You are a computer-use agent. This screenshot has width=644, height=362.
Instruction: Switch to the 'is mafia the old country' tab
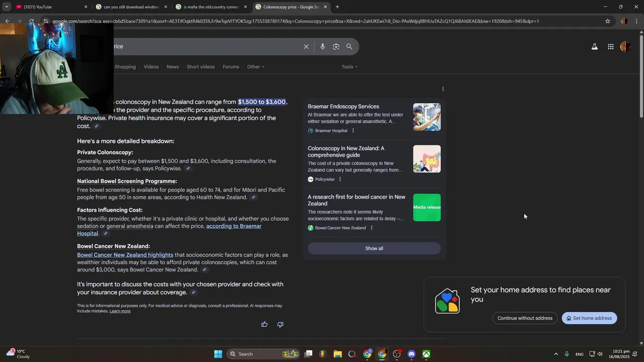tap(211, 7)
